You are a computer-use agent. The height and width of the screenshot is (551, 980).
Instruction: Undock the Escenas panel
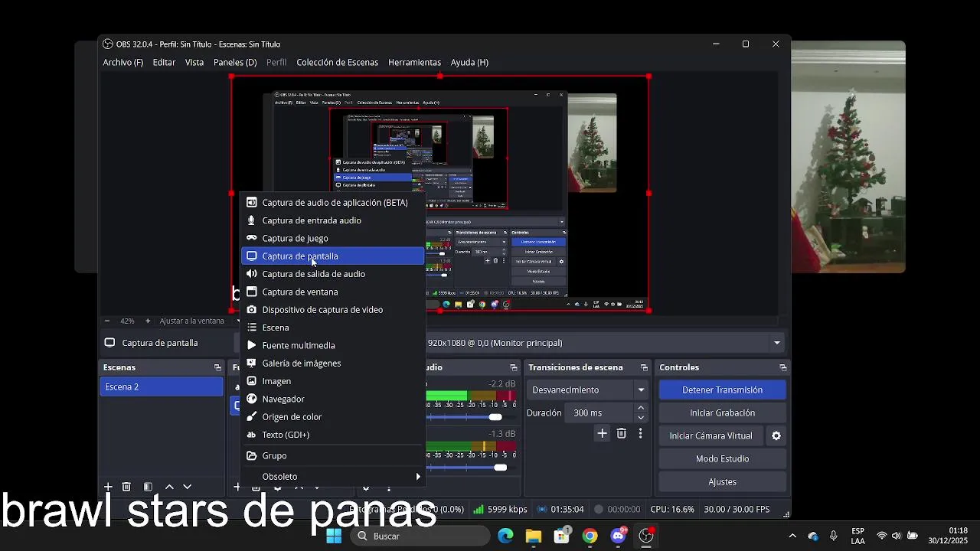point(217,367)
